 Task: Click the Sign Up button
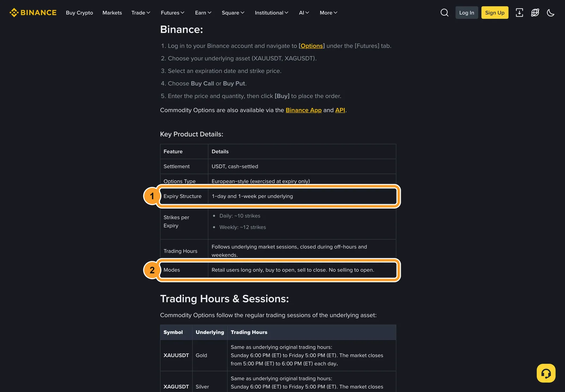click(x=495, y=13)
